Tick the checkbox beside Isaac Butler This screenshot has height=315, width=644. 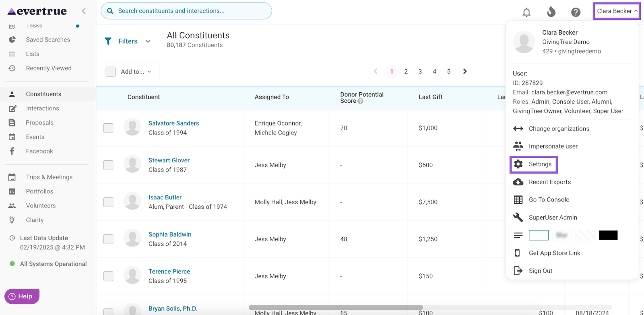[108, 202]
